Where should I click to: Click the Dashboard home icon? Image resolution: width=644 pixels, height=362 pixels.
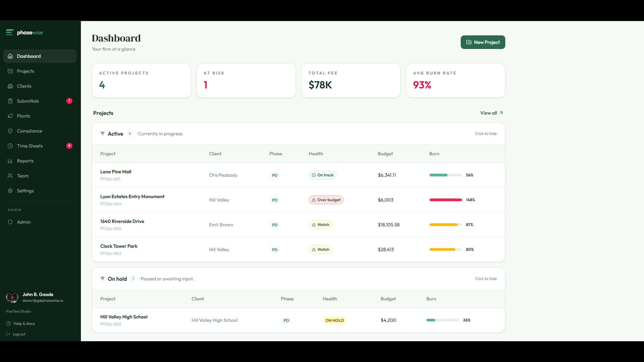coord(10,56)
